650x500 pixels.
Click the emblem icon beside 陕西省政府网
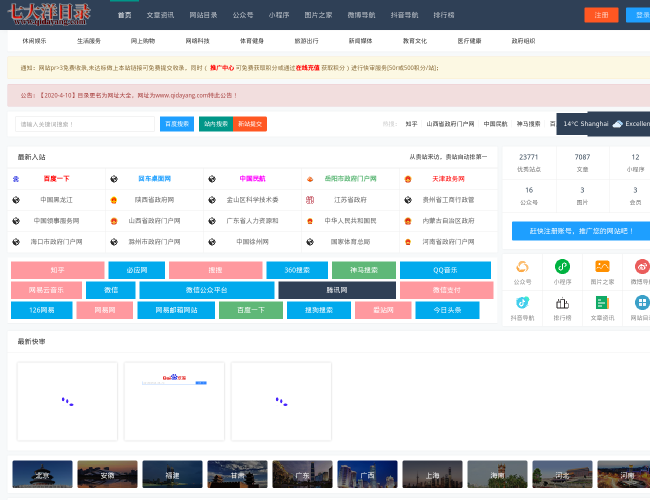point(114,200)
